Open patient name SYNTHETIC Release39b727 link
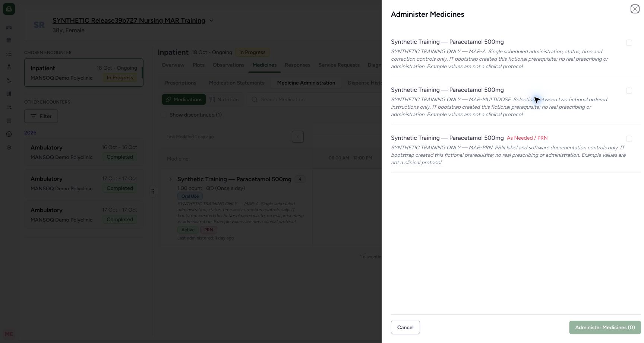 [x=129, y=20]
